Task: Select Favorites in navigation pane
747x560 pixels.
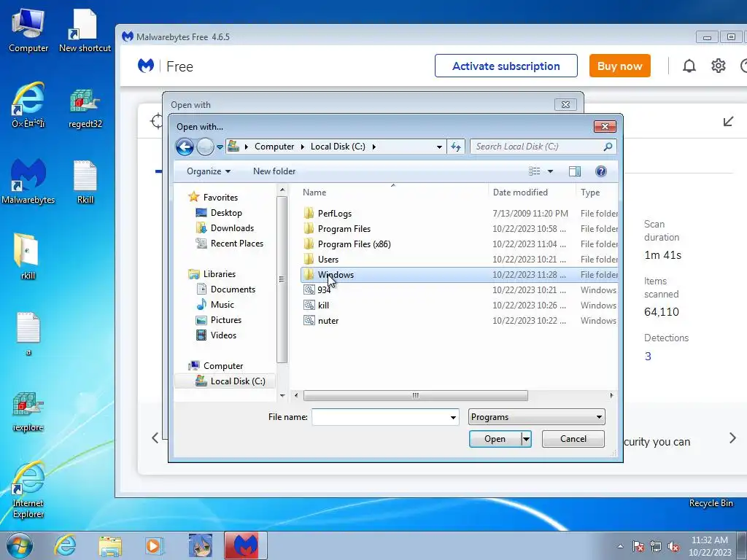Action: click(220, 197)
